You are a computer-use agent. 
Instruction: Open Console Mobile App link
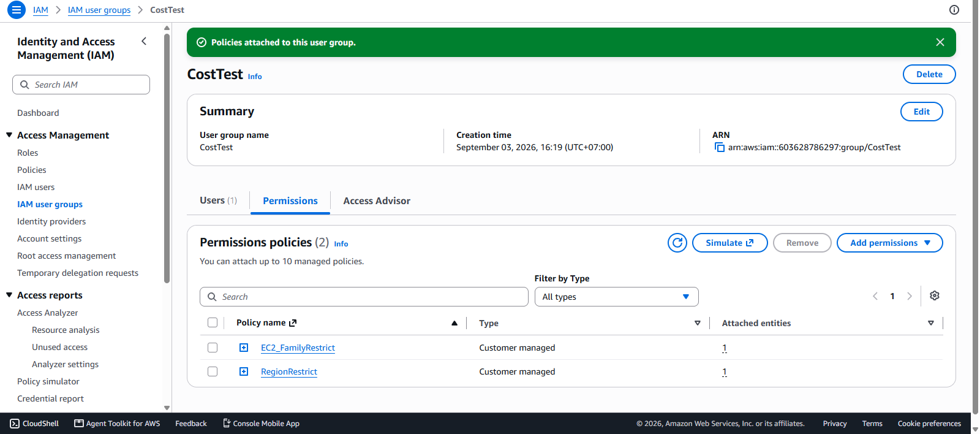261,424
